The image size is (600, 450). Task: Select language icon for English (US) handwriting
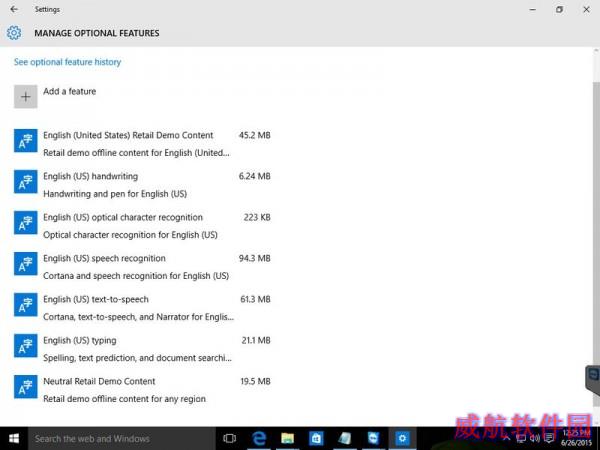tap(26, 181)
